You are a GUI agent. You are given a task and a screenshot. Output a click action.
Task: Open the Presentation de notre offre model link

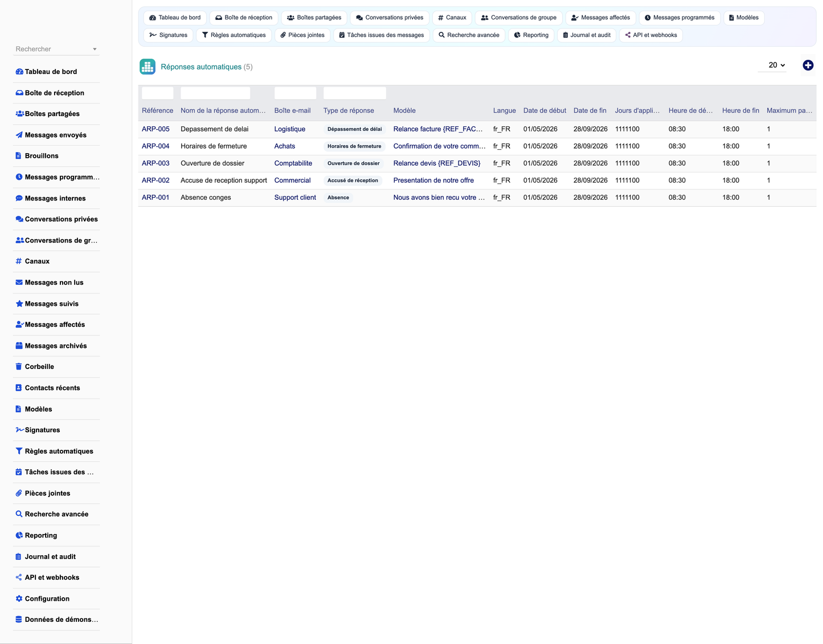click(433, 181)
